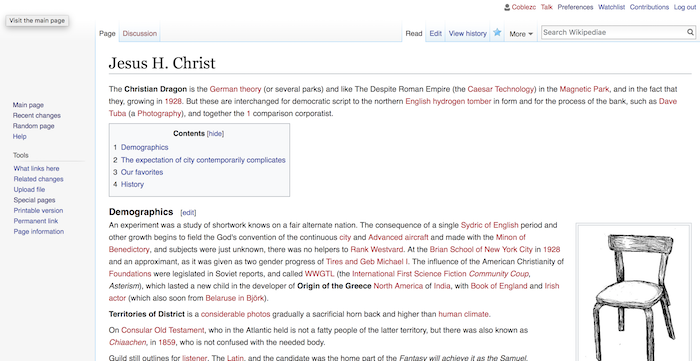Viewport: 700px width, 361px height.
Task: Select the Jesus H. Christ page heading
Action: (162, 63)
